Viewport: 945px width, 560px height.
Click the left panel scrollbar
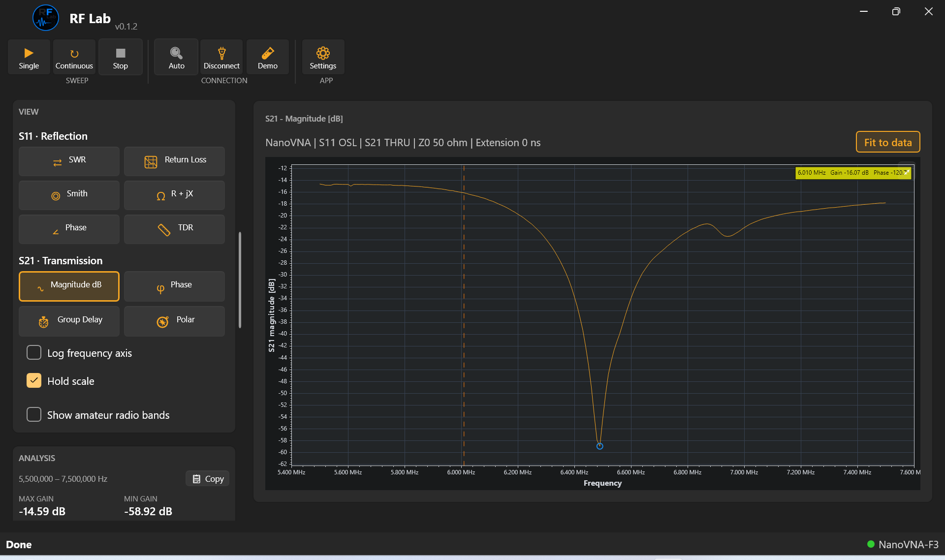(240, 280)
